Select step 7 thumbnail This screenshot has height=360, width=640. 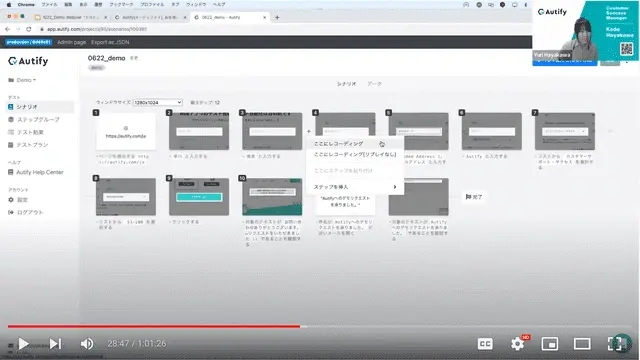click(564, 131)
